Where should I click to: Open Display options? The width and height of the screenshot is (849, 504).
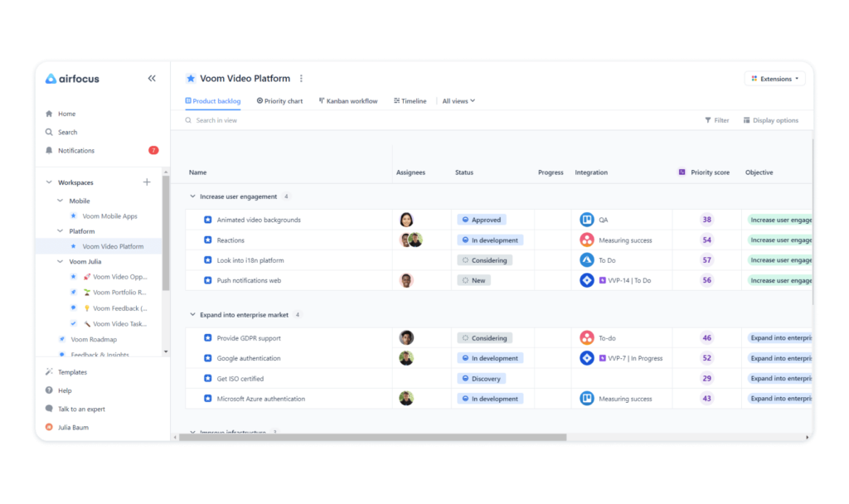pyautogui.click(x=770, y=121)
